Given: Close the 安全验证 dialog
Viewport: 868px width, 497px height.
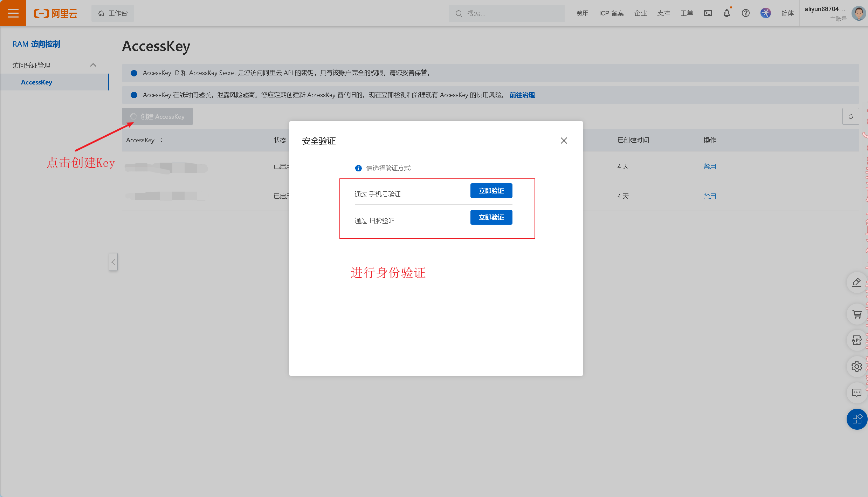Looking at the screenshot, I should [564, 141].
